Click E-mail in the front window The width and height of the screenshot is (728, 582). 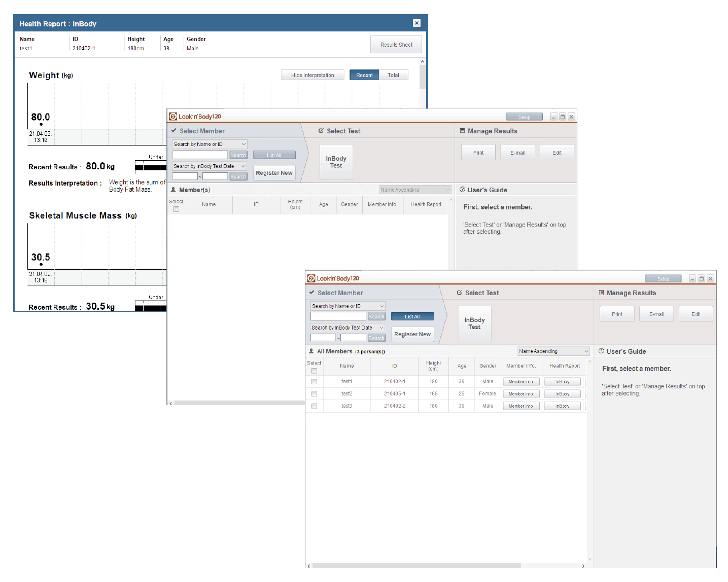pos(656,314)
